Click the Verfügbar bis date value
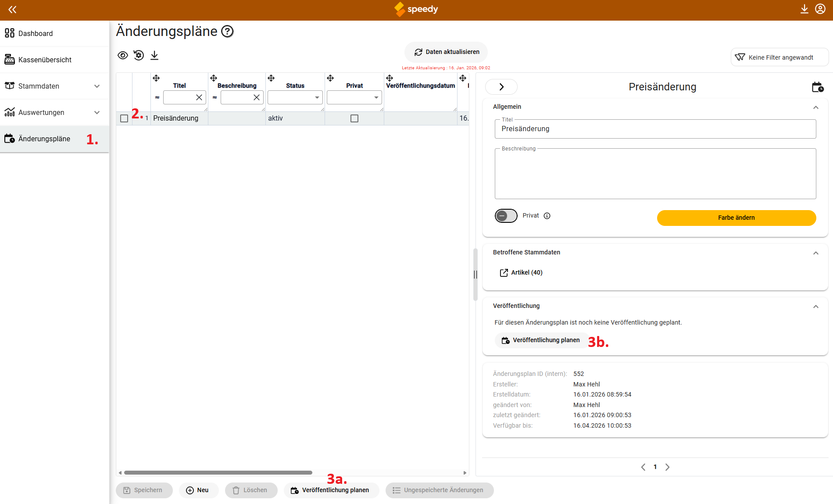This screenshot has width=833, height=504. click(x=602, y=426)
